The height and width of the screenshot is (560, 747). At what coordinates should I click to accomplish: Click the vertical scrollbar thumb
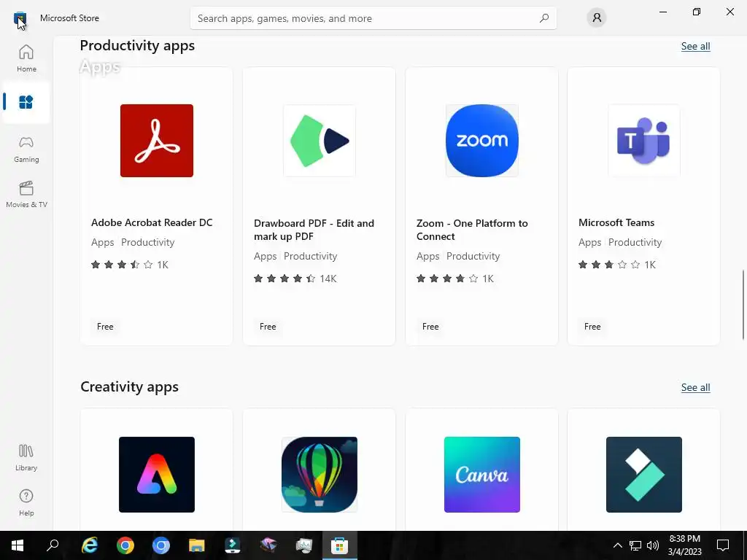click(x=743, y=305)
